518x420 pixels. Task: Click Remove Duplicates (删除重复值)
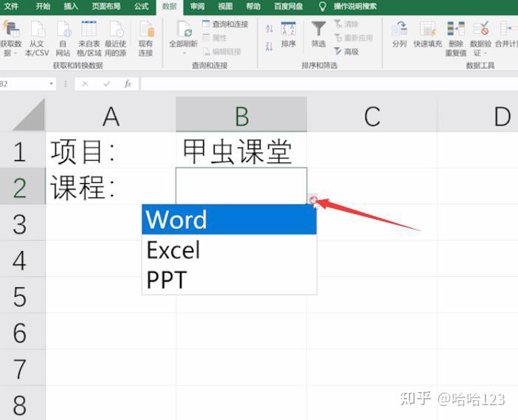click(455, 38)
